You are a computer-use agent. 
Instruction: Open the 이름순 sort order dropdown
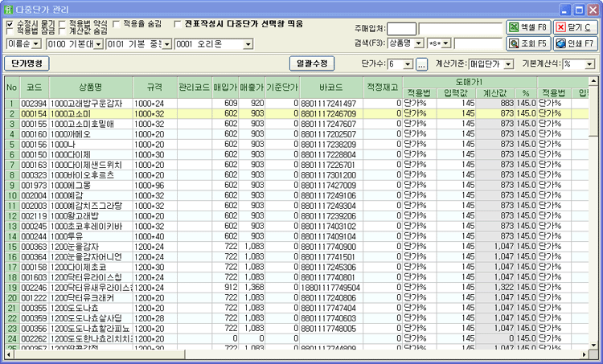pyautogui.click(x=36, y=44)
